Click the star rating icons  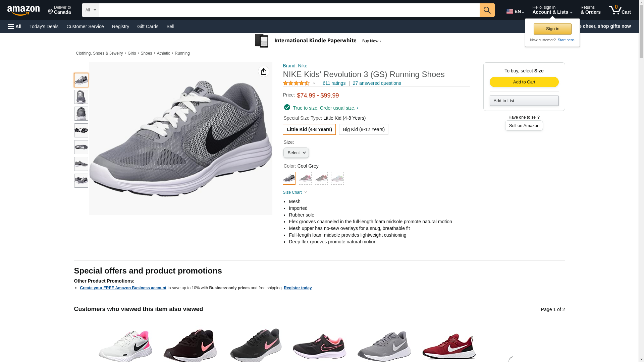tap(296, 83)
